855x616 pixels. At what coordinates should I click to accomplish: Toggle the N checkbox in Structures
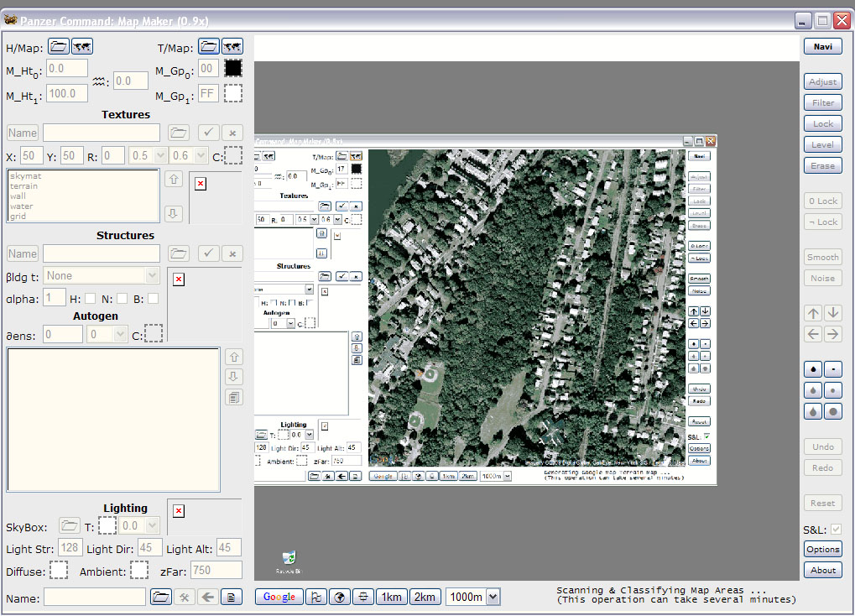click(123, 299)
